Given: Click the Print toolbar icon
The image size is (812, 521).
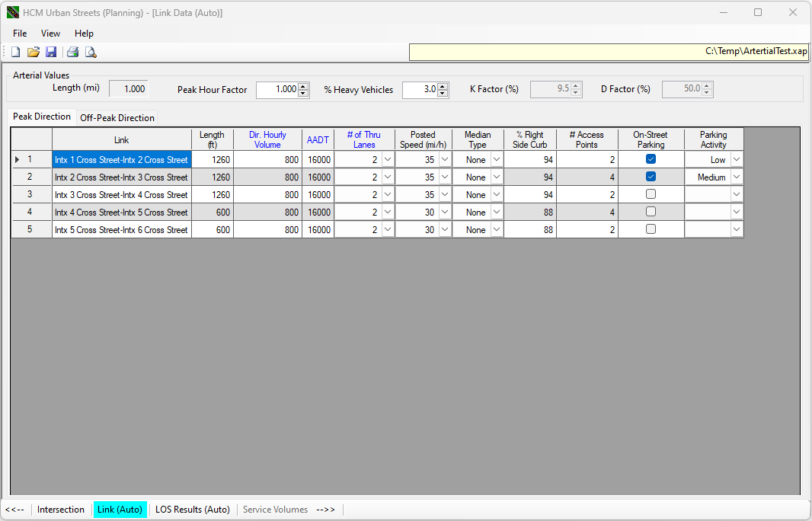Looking at the screenshot, I should pyautogui.click(x=72, y=52).
